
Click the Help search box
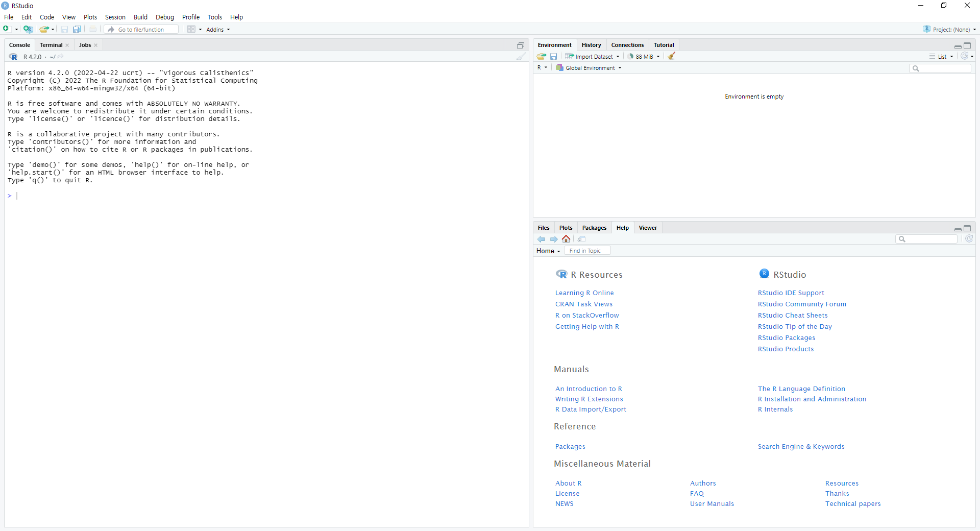(926, 239)
